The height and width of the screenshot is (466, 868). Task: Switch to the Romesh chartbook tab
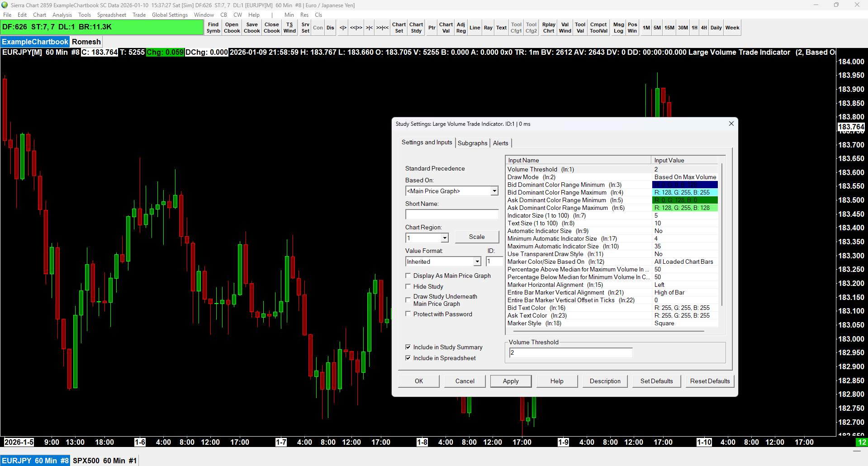86,42
